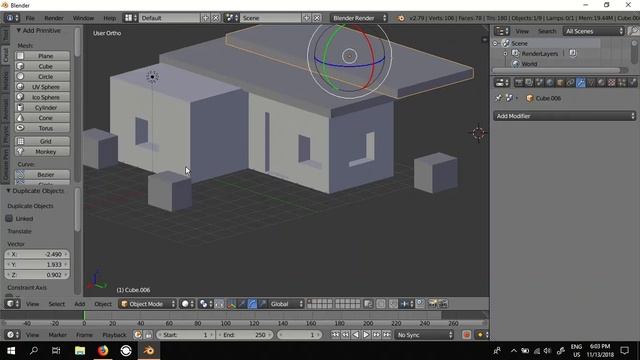This screenshot has height=360, width=640.
Task: Open the Help menu
Action: [109, 18]
